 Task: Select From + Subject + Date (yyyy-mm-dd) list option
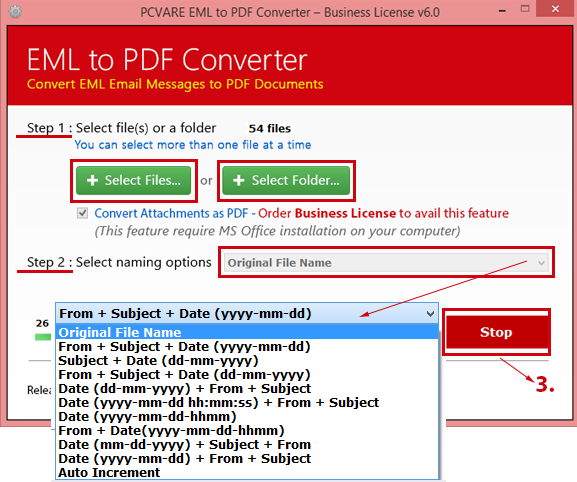click(247, 347)
